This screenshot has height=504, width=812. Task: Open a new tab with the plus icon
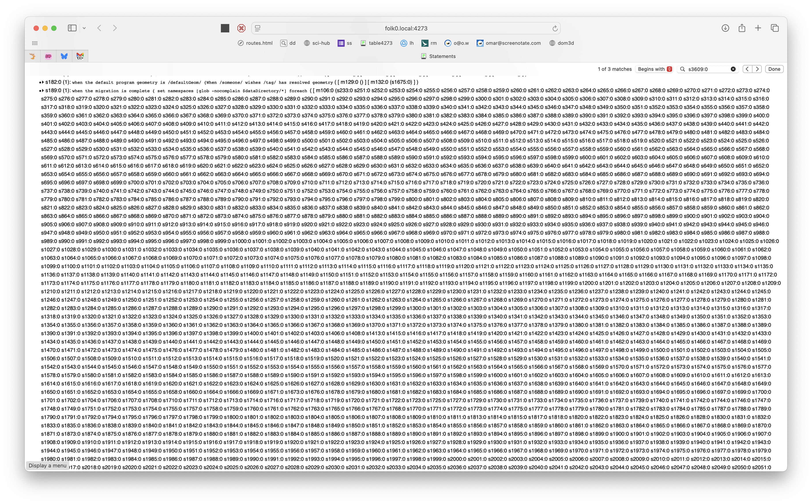(758, 28)
